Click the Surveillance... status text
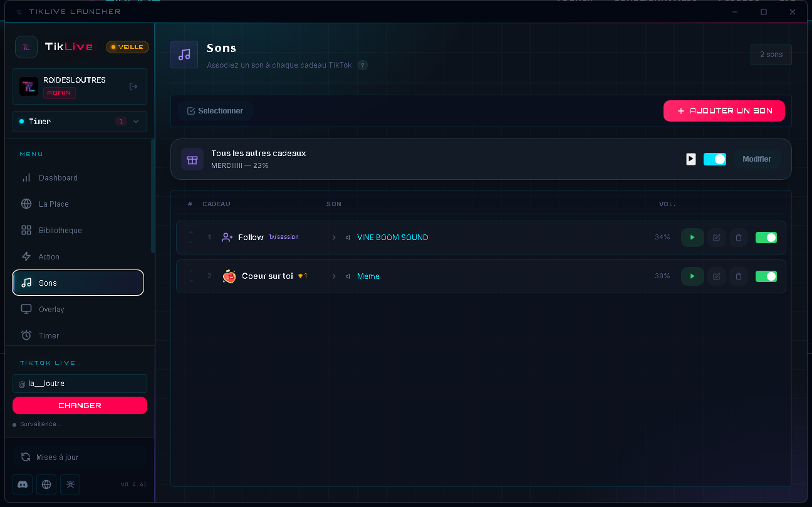This screenshot has height=507, width=812. (x=41, y=424)
